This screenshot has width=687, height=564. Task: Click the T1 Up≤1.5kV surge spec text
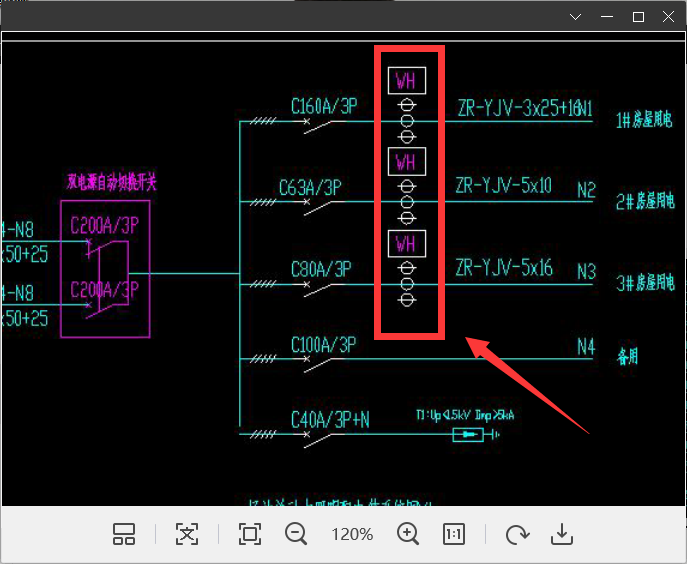coord(465,415)
